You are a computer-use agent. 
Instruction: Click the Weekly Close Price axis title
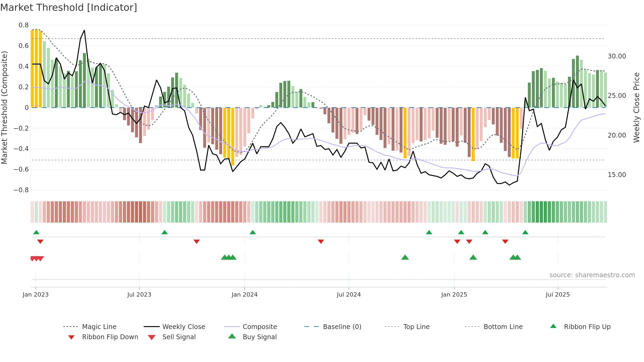click(x=636, y=107)
